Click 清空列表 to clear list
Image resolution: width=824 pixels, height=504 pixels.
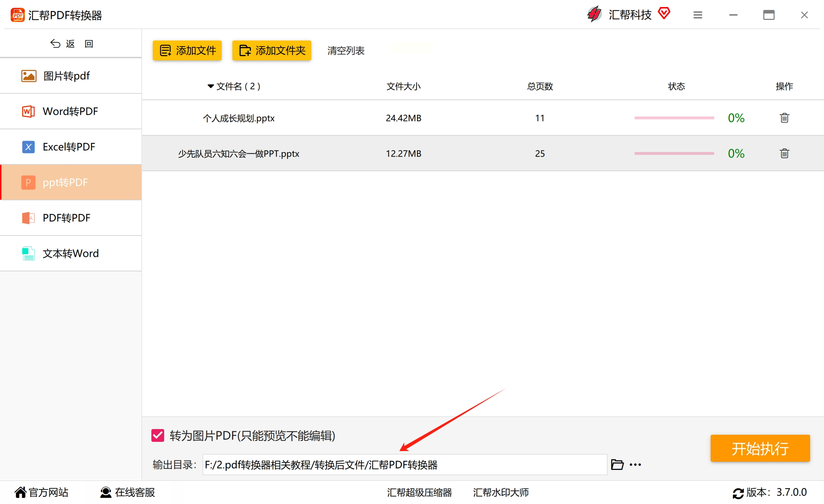click(x=346, y=50)
